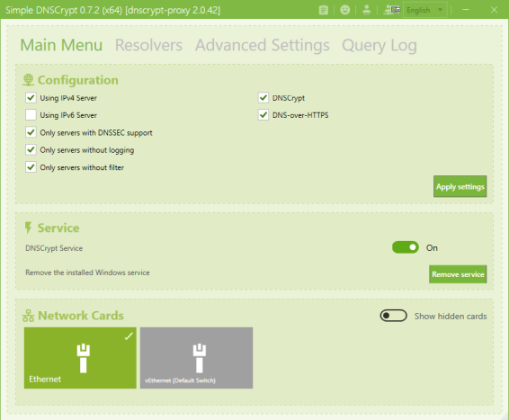Uncheck the DNS-over-HTTPS checkbox
This screenshot has height=420, width=509.
263,115
